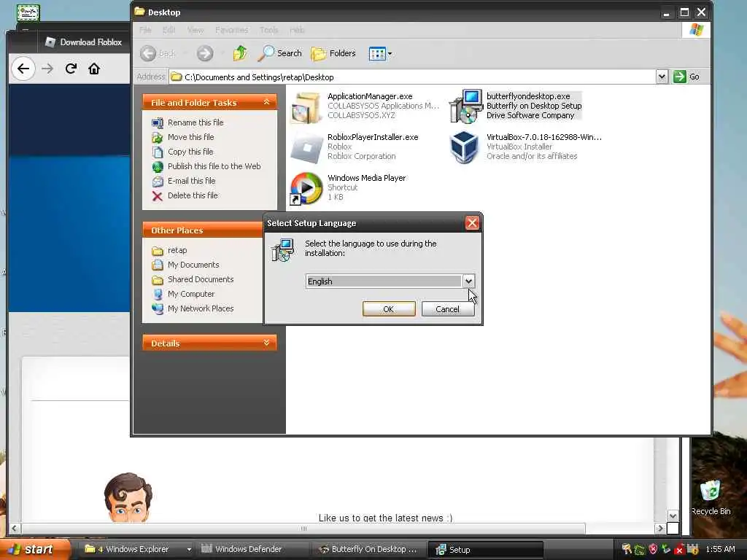747x560 pixels.
Task: Click the Go button next to address bar
Action: pos(686,77)
